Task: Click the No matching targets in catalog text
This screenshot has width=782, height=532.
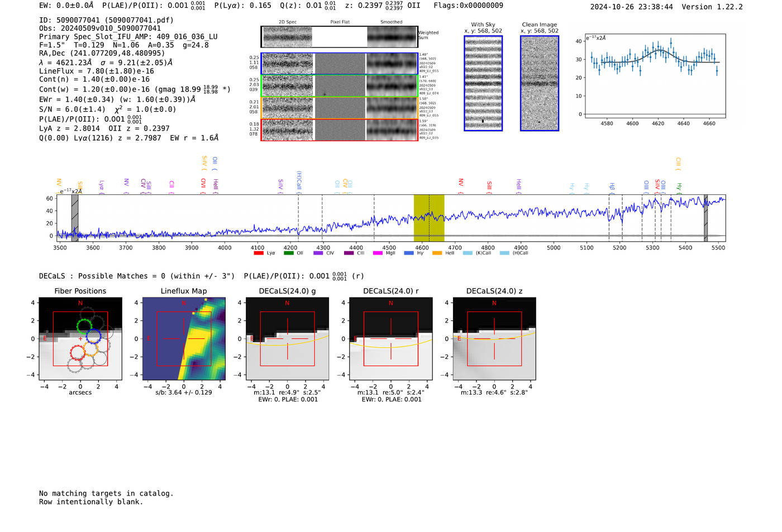Action: [x=106, y=493]
